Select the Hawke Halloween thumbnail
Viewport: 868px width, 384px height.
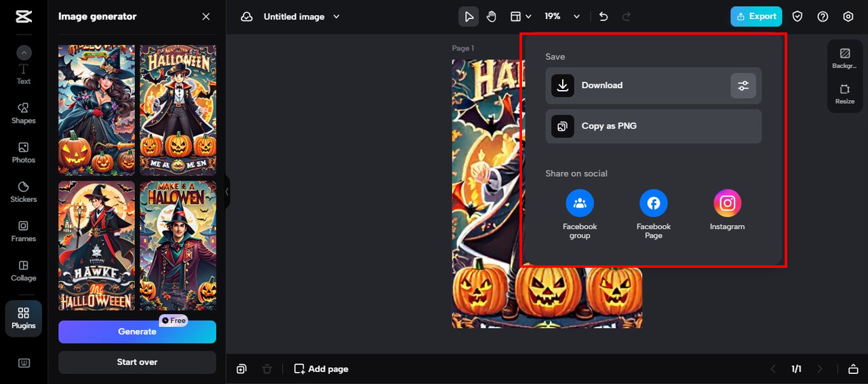[x=96, y=245]
